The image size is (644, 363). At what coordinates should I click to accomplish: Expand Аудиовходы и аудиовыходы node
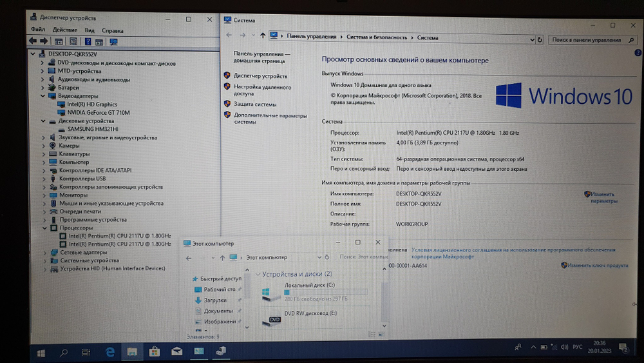(x=43, y=79)
